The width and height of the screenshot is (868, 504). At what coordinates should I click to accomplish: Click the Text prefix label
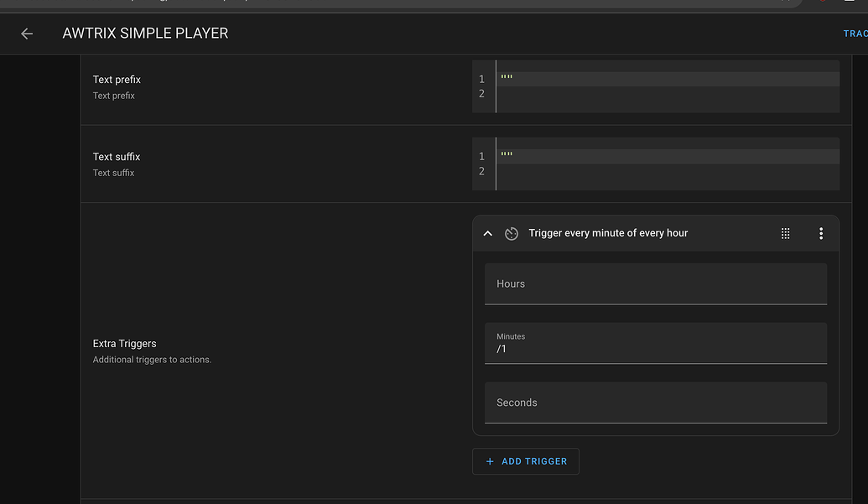(117, 80)
